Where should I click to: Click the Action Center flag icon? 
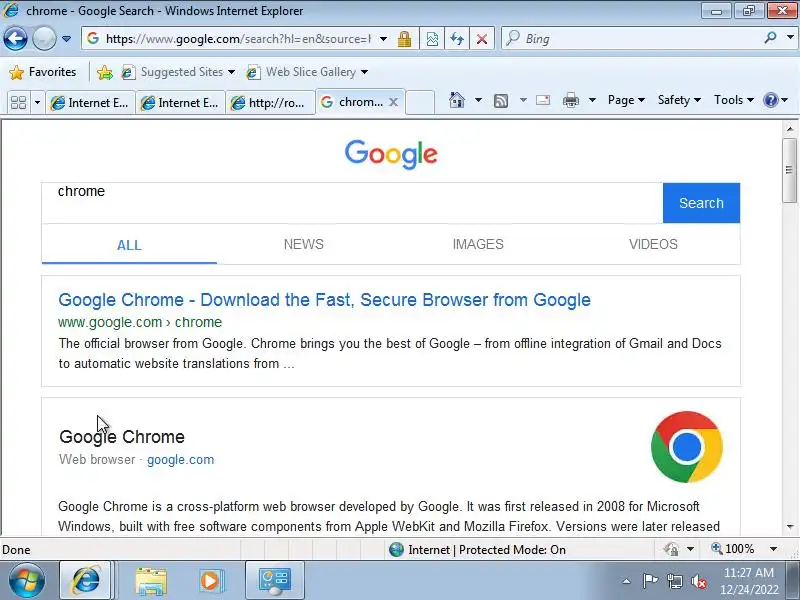click(650, 581)
